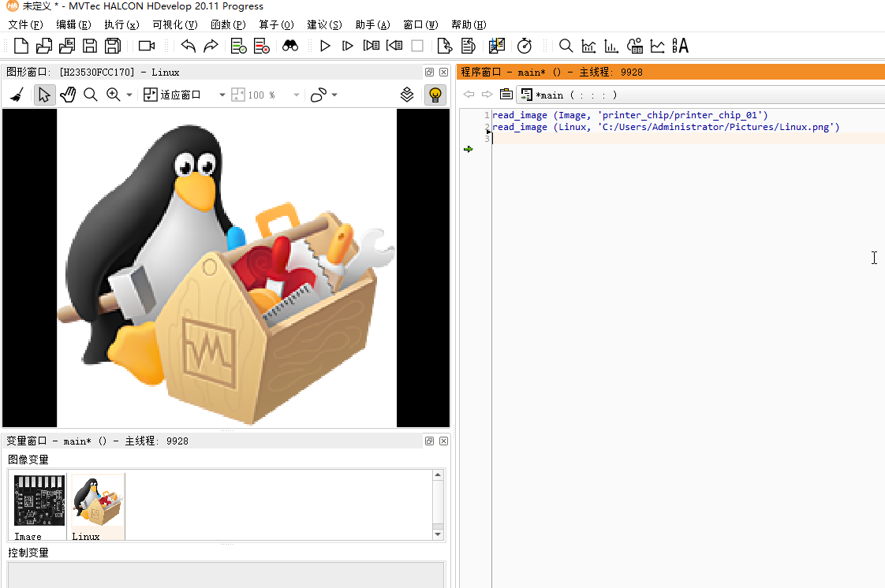The height and width of the screenshot is (588, 885).
Task: Go forward with the program window right arrow
Action: click(487, 94)
